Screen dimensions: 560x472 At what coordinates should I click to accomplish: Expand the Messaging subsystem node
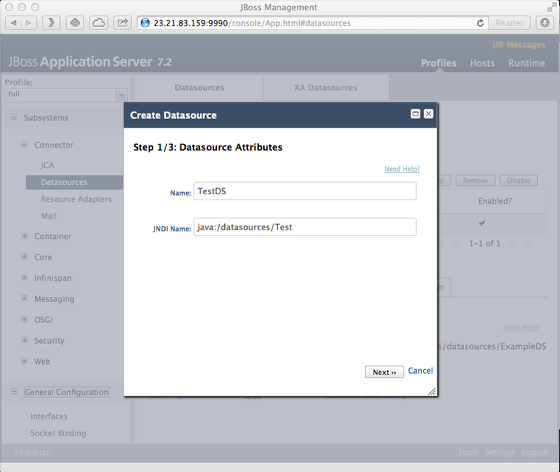pyautogui.click(x=24, y=298)
